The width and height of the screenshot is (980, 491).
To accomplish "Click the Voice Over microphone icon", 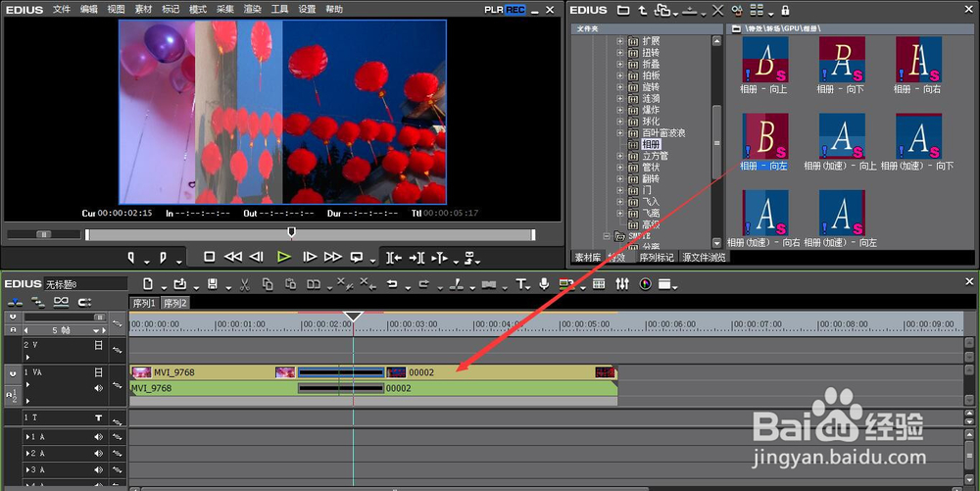I will point(544,284).
